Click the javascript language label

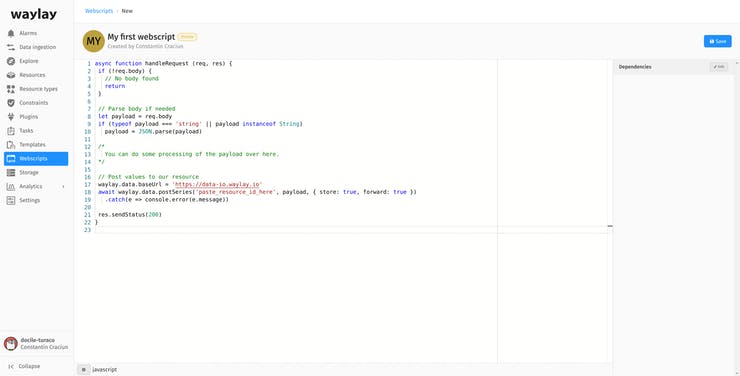tap(105, 370)
